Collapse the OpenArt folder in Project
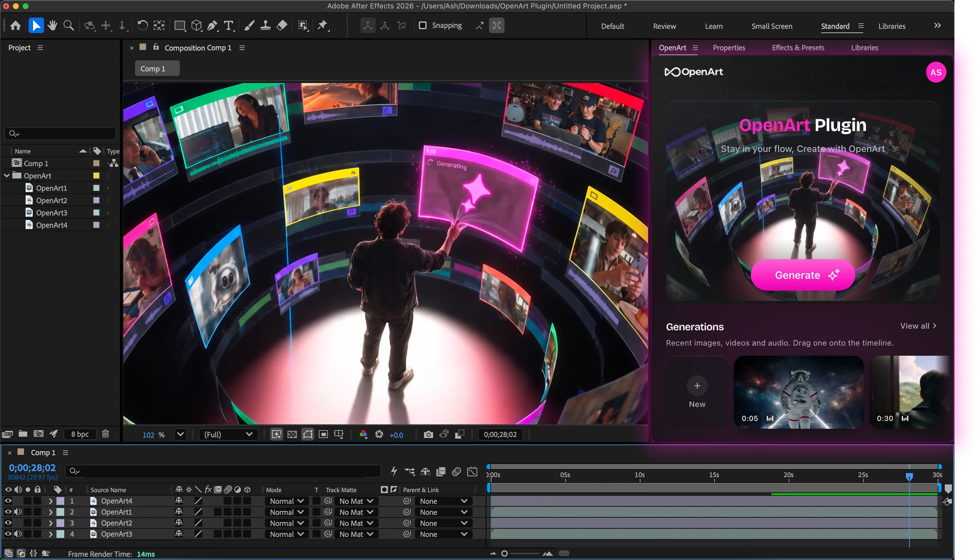This screenshot has height=560, width=980. (x=7, y=176)
